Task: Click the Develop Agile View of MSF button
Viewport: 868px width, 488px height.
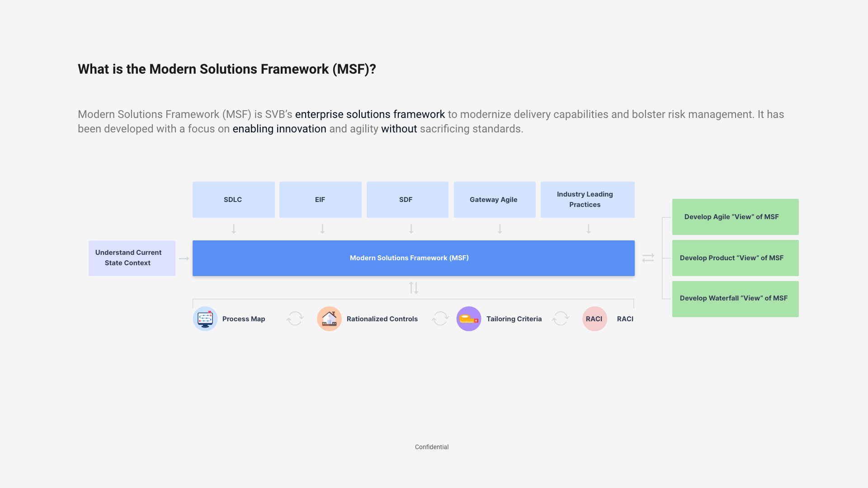Action: click(735, 216)
